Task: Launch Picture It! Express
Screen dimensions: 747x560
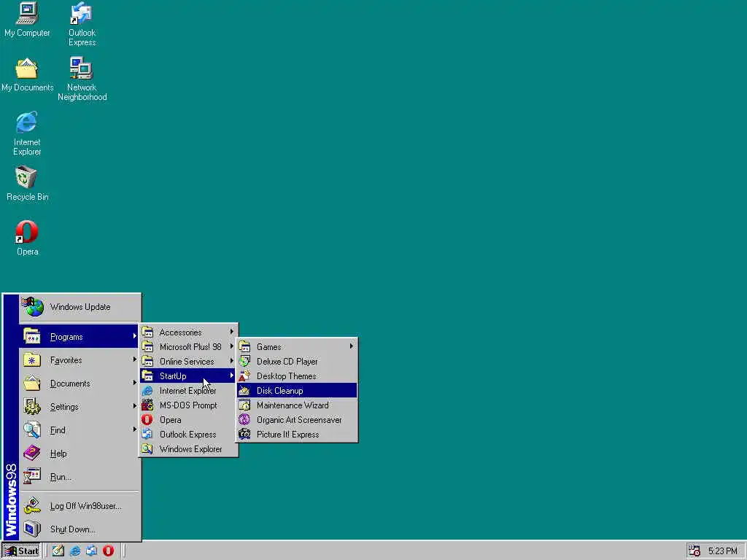Action: 298,435
